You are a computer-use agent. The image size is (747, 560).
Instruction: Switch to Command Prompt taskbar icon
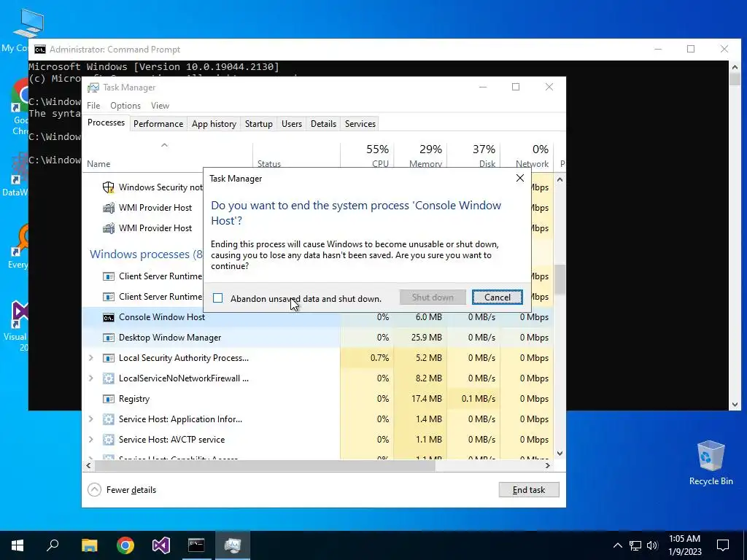196,545
